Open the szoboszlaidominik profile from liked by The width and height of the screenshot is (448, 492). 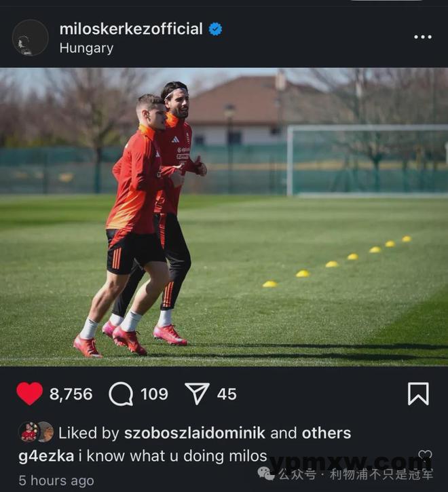point(195,433)
